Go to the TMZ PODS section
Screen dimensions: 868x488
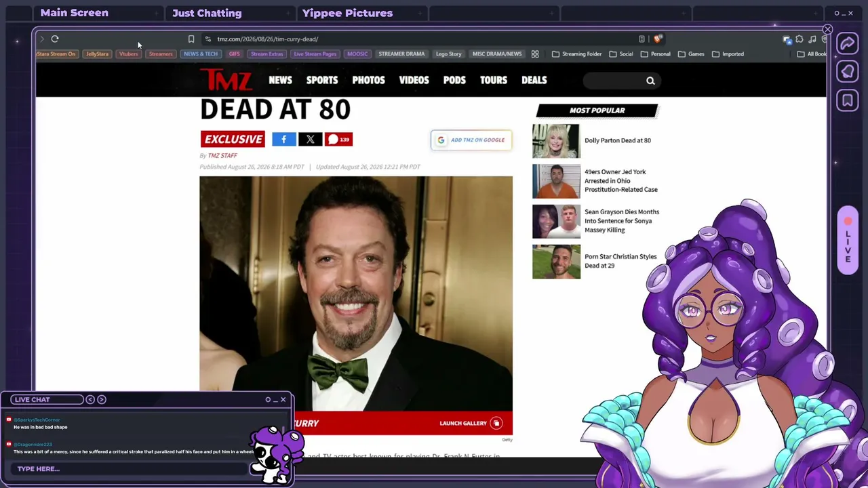tap(454, 80)
